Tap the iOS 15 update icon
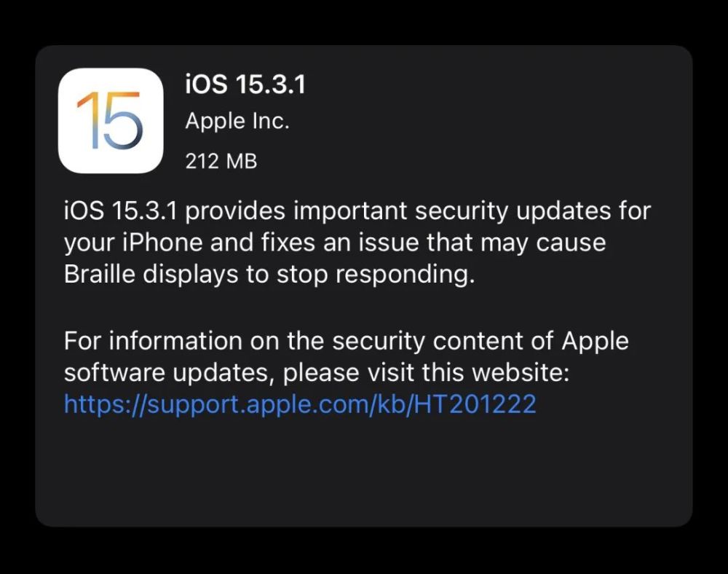 [x=111, y=121]
